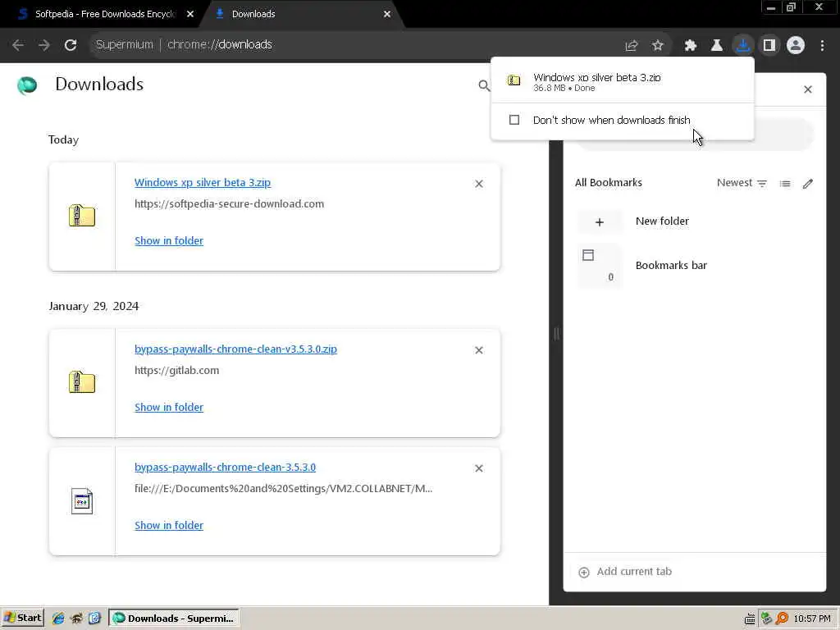Image resolution: width=840 pixels, height=630 pixels.
Task: Open the Windows xp silver beta 3.zip link
Action: (x=203, y=183)
